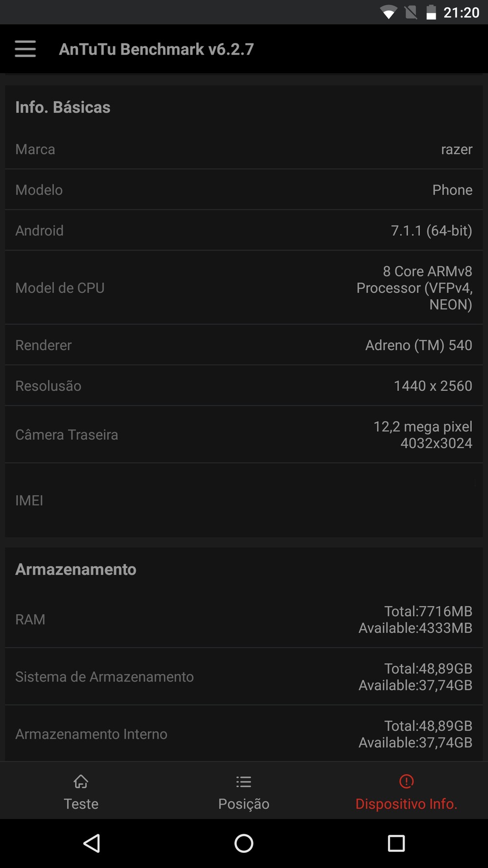This screenshot has width=488, height=868.
Task: Tap the Câmera Traseira row
Action: tap(244, 434)
